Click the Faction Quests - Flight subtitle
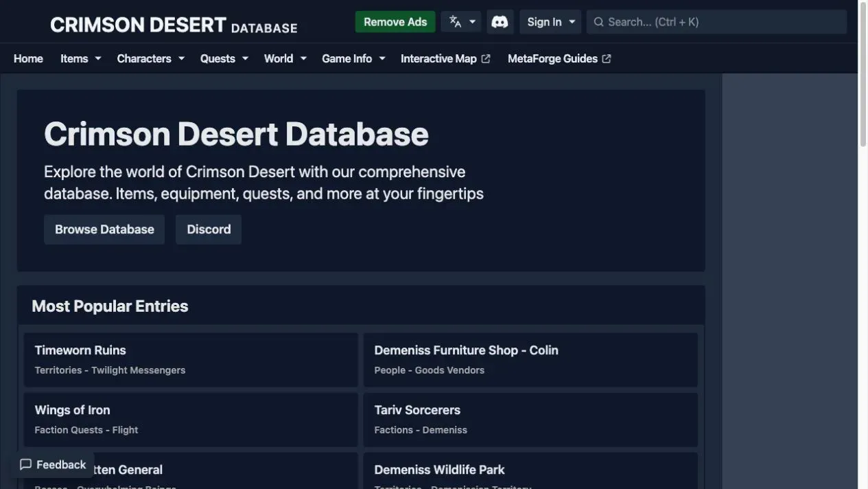Image resolution: width=868 pixels, height=489 pixels. pos(86,430)
